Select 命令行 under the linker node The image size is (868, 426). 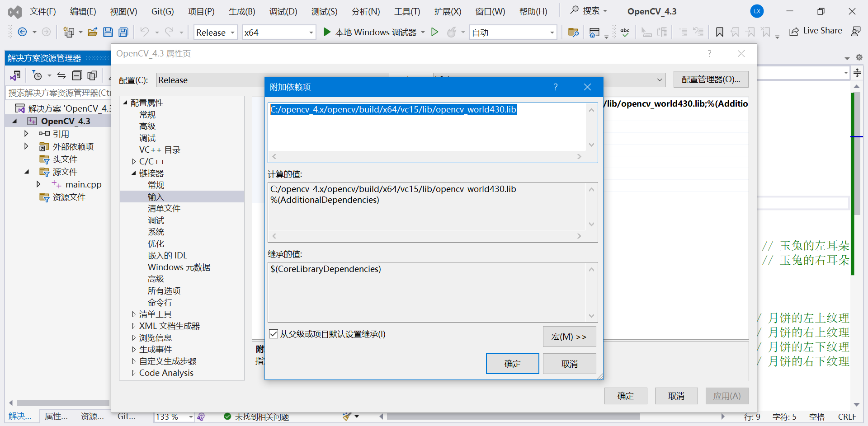[160, 302]
